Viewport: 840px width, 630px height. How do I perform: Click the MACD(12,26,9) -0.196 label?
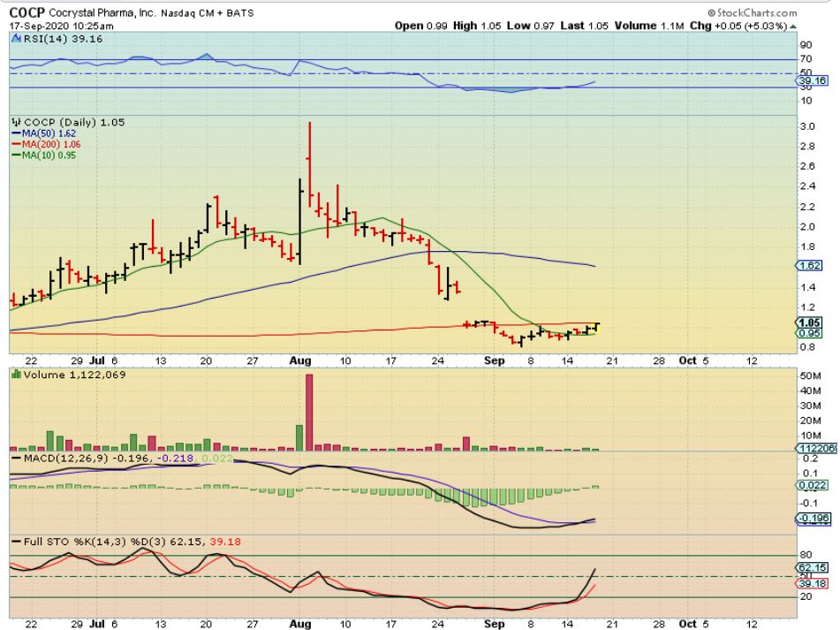(x=87, y=459)
